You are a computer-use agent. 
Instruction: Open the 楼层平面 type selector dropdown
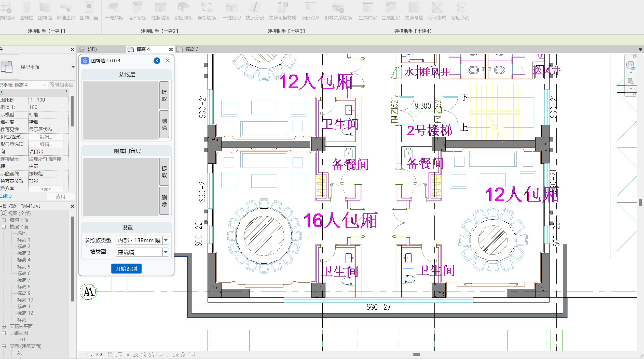click(73, 67)
